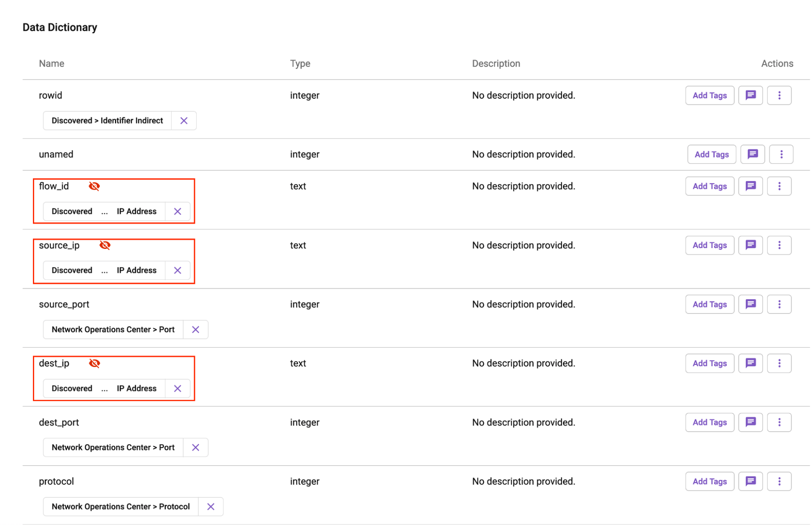Open comment icon for dest_port row

pyautogui.click(x=750, y=422)
